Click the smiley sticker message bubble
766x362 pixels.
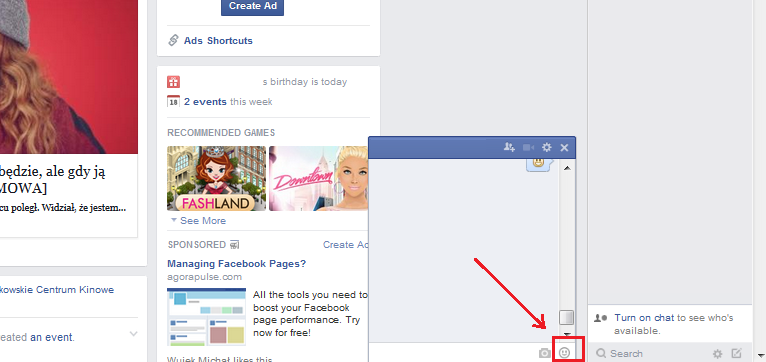(538, 165)
